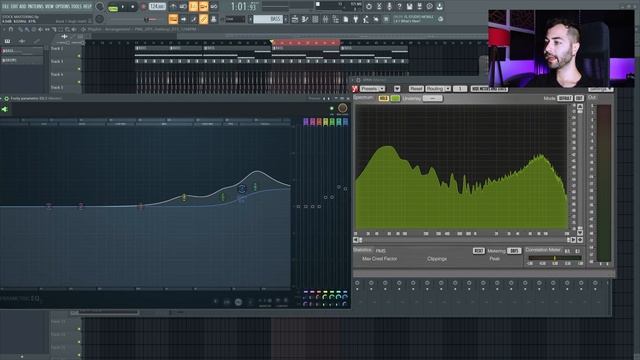Image resolution: width=640 pixels, height=360 pixels.
Task: Click the HOLD button beside Spectrum
Action: click(384, 98)
